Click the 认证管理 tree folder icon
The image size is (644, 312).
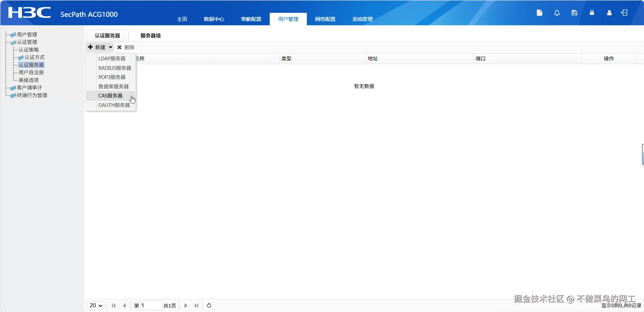(13, 42)
